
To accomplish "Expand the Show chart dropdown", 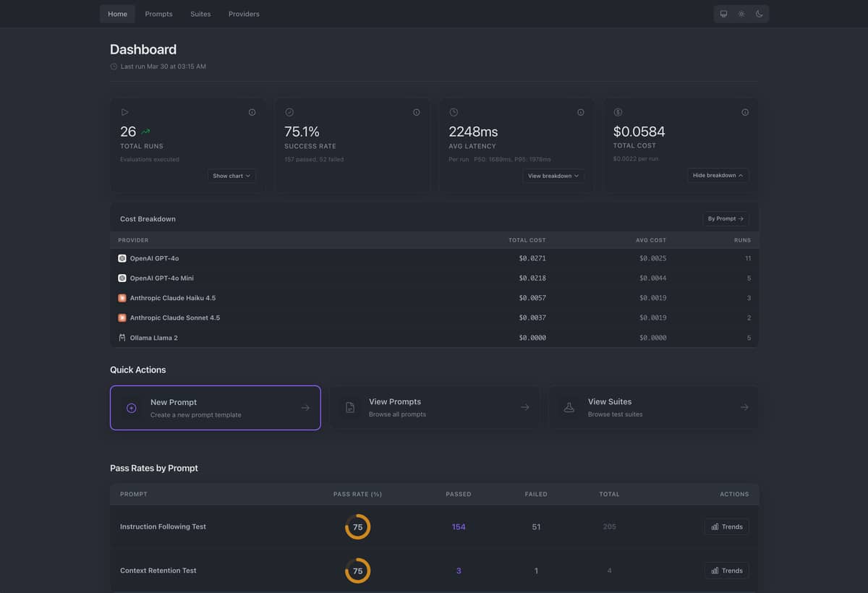I will [231, 176].
